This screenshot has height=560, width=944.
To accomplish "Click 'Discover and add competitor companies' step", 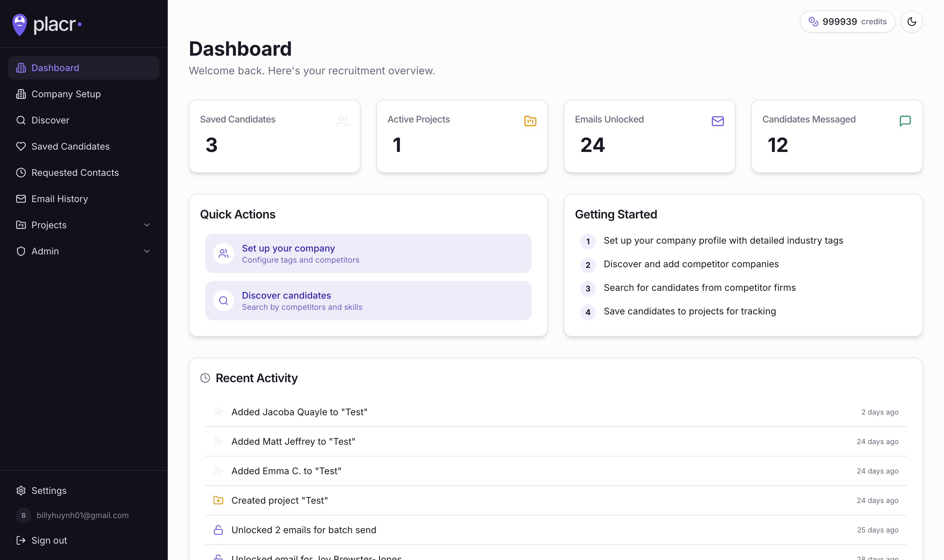I will coord(691,264).
